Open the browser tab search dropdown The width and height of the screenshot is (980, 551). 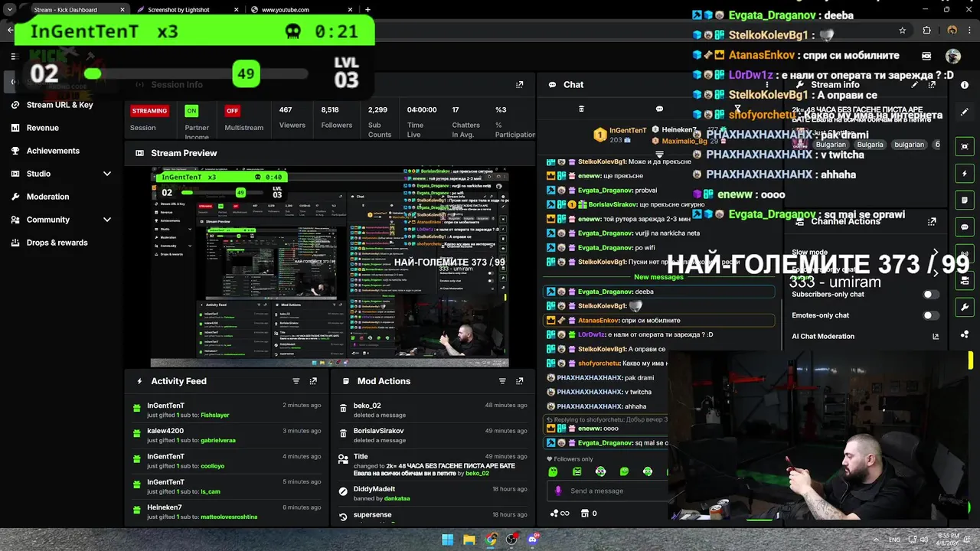pyautogui.click(x=10, y=10)
